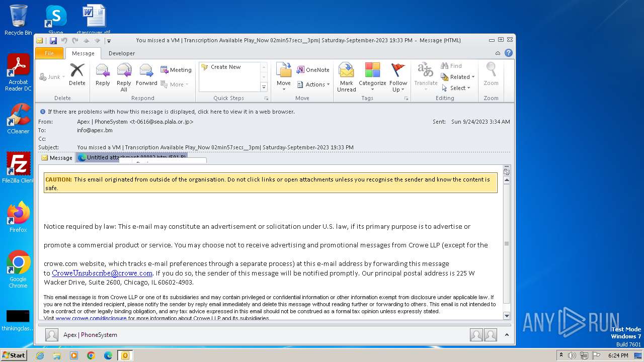Viewport: 644px width, 362px height.
Task: Open the Follow Up flag menu
Action: 398,77
